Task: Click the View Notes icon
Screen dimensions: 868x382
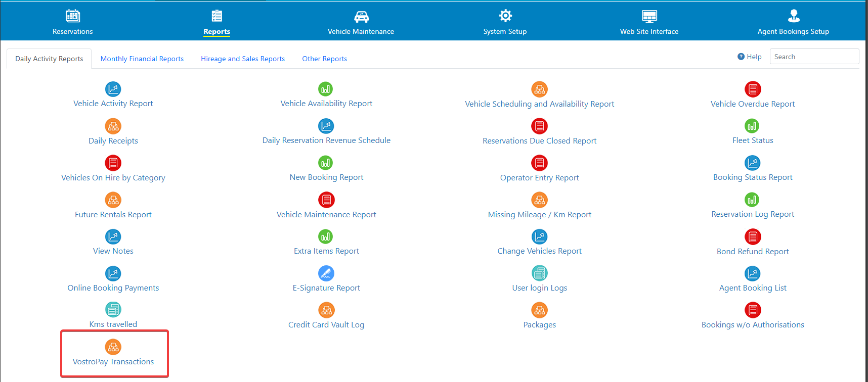Action: coord(113,236)
